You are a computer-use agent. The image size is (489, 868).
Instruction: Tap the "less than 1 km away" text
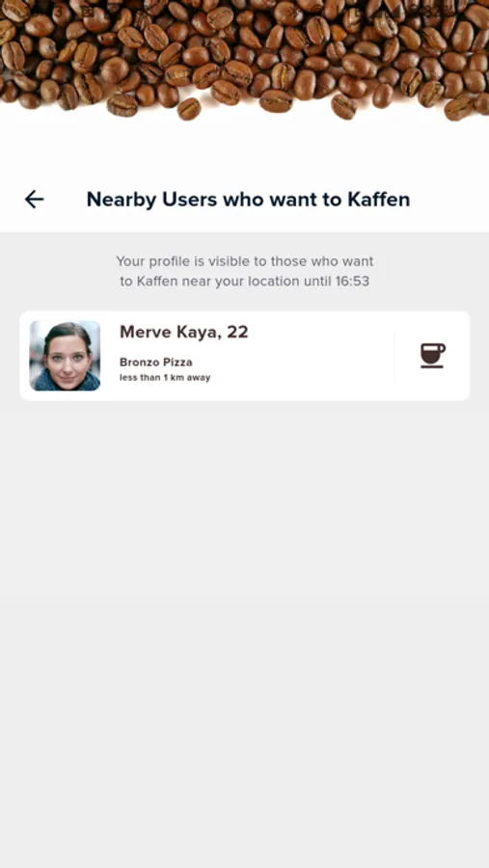(x=165, y=378)
